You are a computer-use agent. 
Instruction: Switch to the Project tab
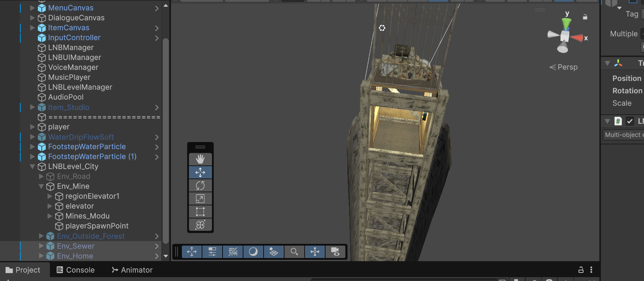coord(23,270)
